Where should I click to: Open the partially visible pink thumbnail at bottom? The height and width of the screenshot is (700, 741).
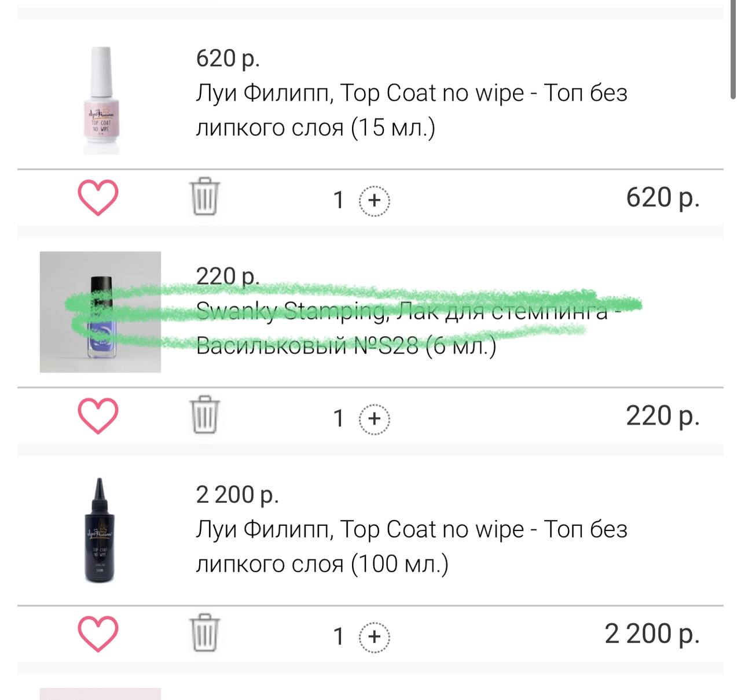pyautogui.click(x=100, y=694)
